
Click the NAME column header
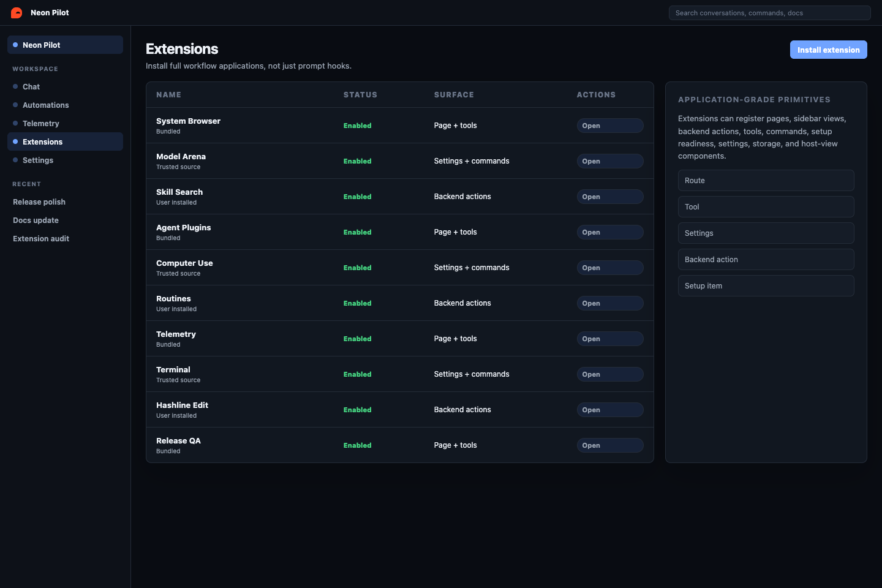click(168, 95)
